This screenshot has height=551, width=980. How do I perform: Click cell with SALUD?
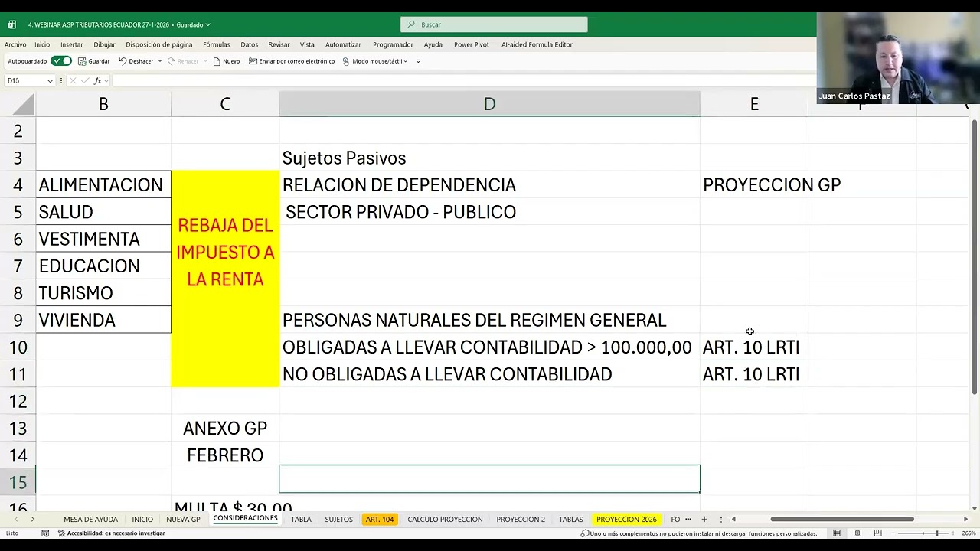point(103,212)
